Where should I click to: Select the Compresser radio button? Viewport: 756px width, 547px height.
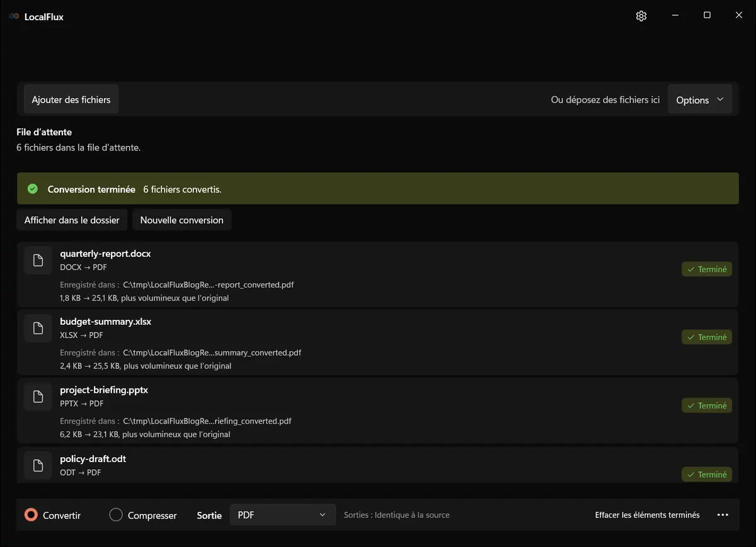pos(116,515)
